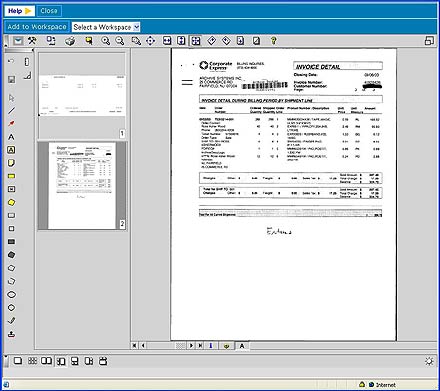The image size is (440, 391).
Task: Click the help lightbulb icon in toolbar
Action: 273,41
